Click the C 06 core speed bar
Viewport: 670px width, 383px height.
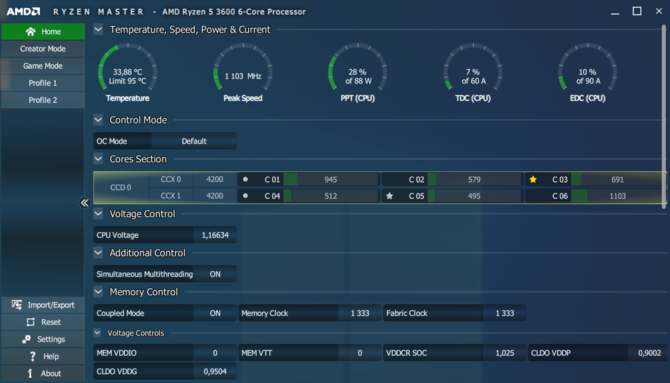pyautogui.click(x=618, y=196)
